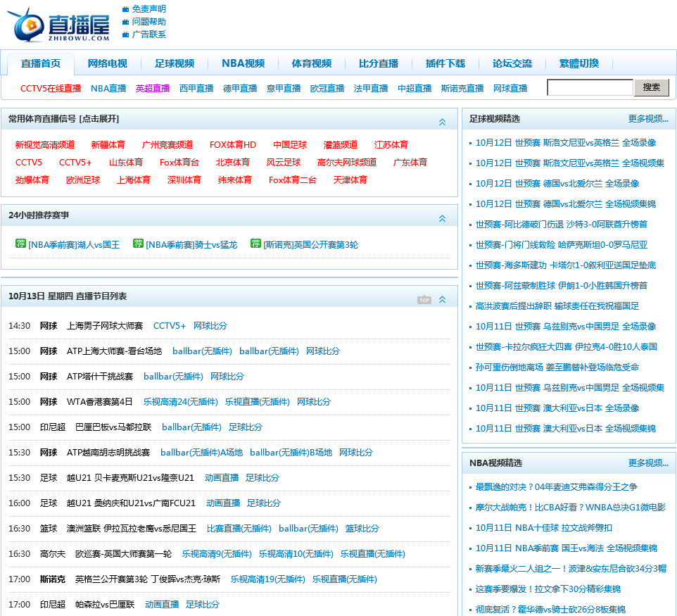Image resolution: width=677 pixels, height=616 pixels.
Task: Switch to the 足球视频 tab
Action: point(175,63)
